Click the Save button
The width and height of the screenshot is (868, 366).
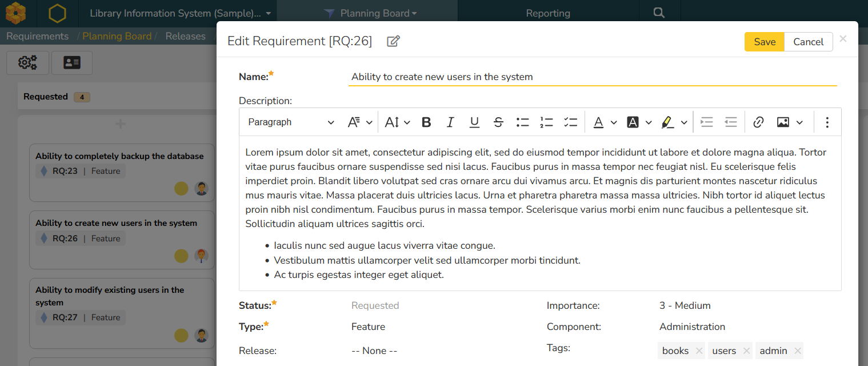coord(764,42)
